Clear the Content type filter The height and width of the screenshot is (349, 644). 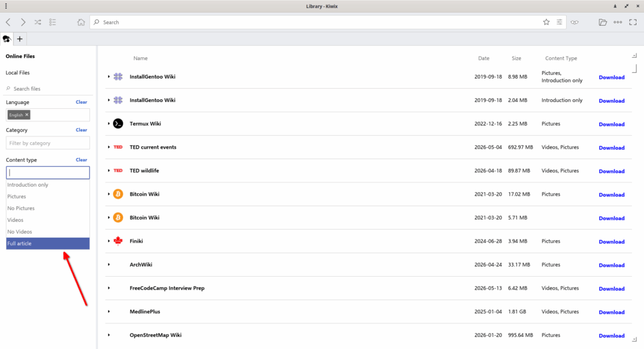[x=81, y=160]
